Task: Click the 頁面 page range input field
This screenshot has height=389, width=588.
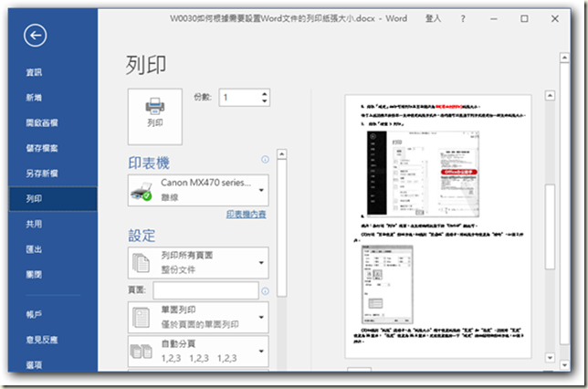Action: tap(205, 290)
